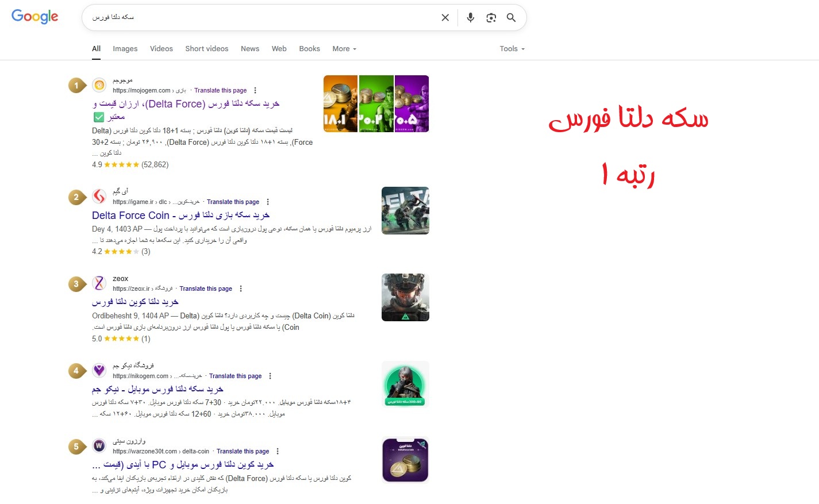Click warzone30t.com site favicon
The width and height of the screenshot is (819, 504).
pos(99,446)
